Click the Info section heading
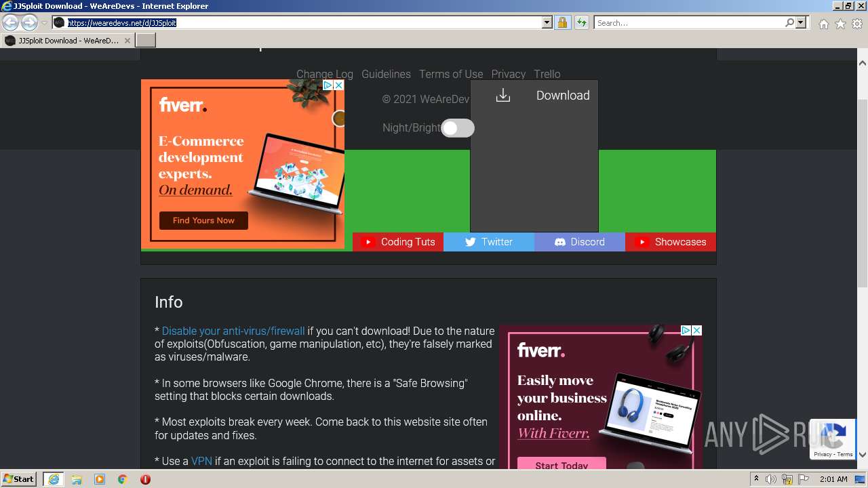This screenshot has height=488, width=868. coord(168,302)
